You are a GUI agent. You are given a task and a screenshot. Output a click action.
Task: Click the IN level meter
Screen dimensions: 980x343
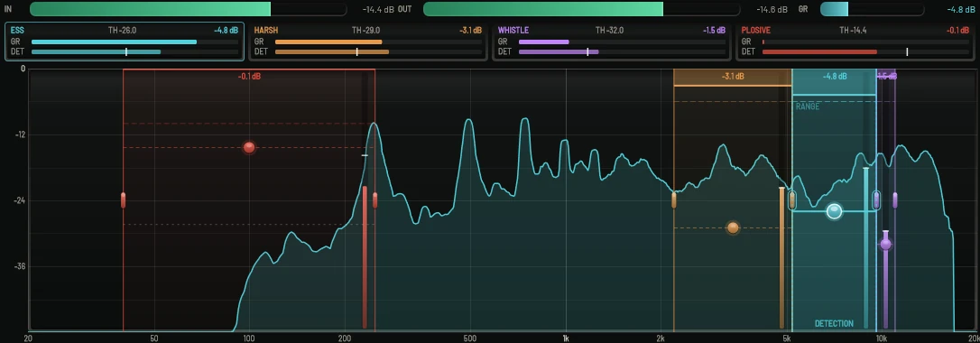tap(188, 9)
